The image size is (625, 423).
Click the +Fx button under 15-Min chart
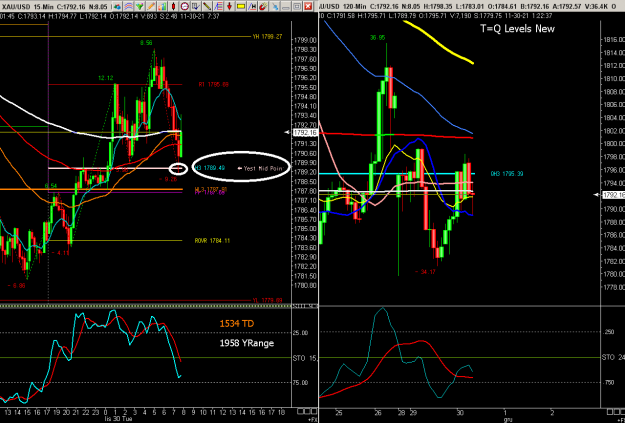(312, 419)
